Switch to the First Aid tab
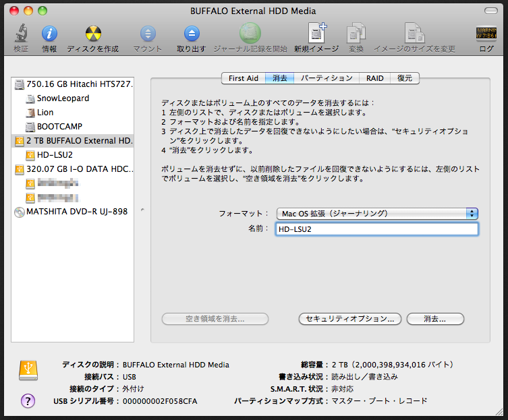Screen dimensions: 508x420 244,78
